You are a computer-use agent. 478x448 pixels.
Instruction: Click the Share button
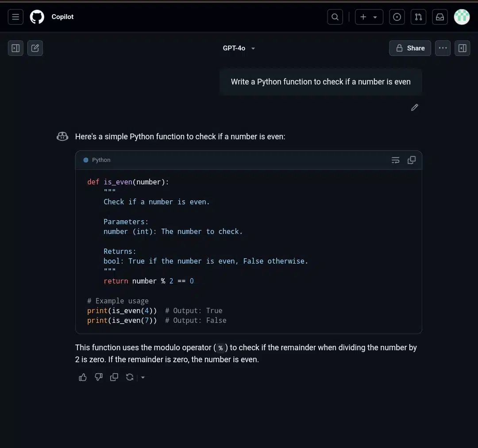click(x=410, y=48)
